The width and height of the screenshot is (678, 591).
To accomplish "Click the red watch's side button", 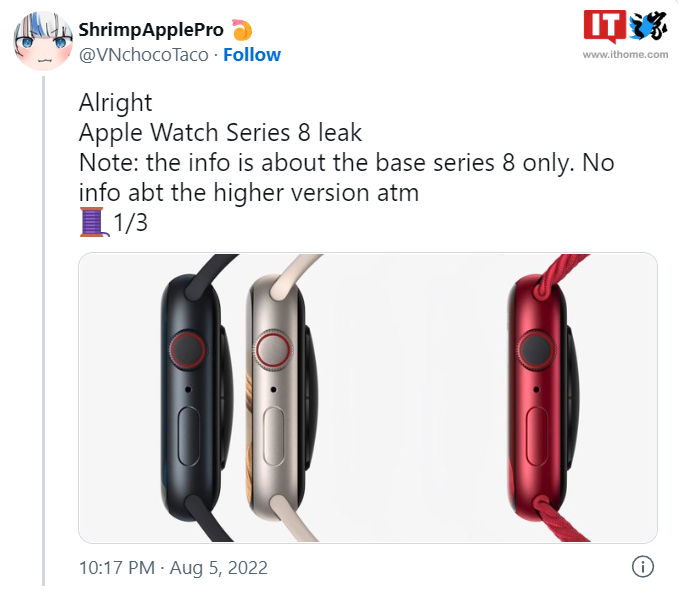I will (x=536, y=436).
